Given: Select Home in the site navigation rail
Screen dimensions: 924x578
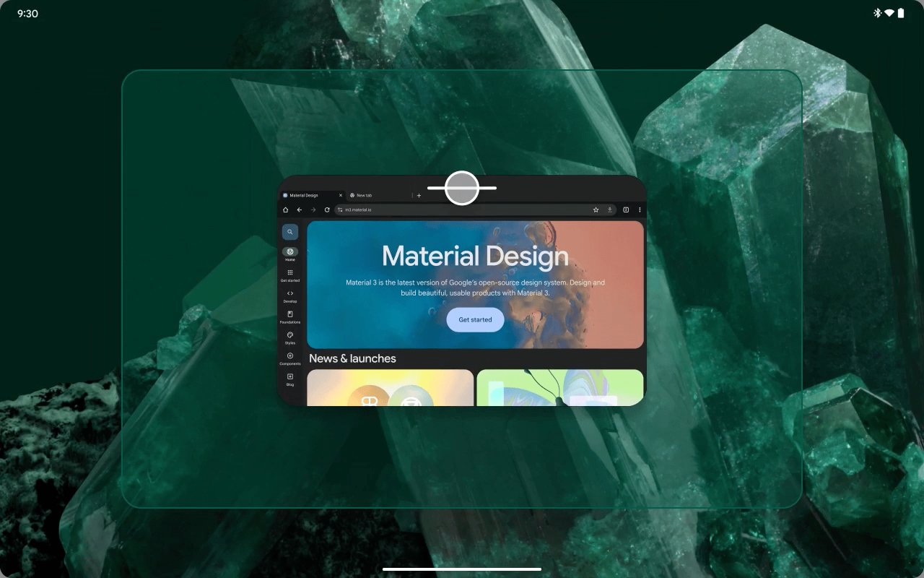Looking at the screenshot, I should click(x=289, y=254).
